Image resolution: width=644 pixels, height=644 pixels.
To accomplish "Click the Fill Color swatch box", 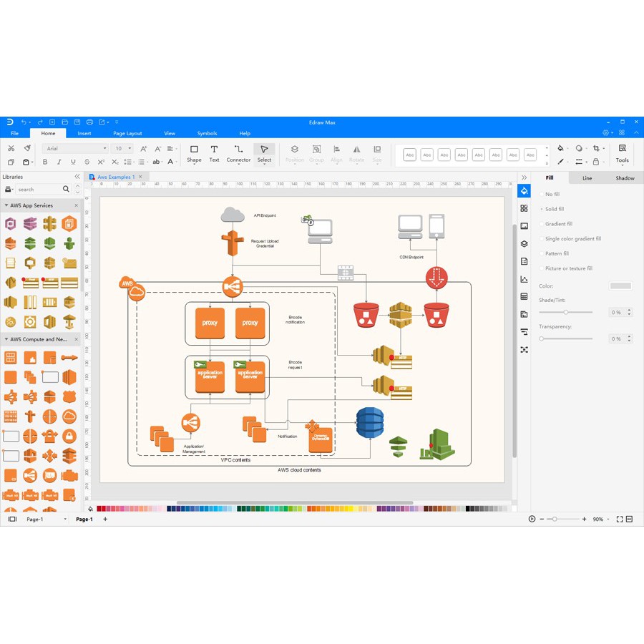I will click(620, 286).
